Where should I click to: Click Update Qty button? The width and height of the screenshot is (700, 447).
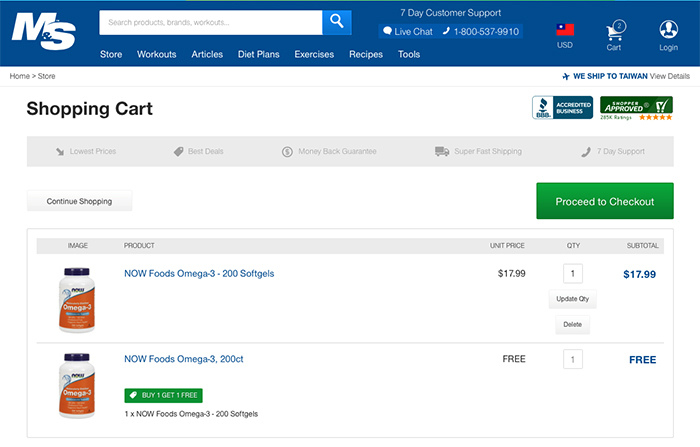pyautogui.click(x=572, y=299)
